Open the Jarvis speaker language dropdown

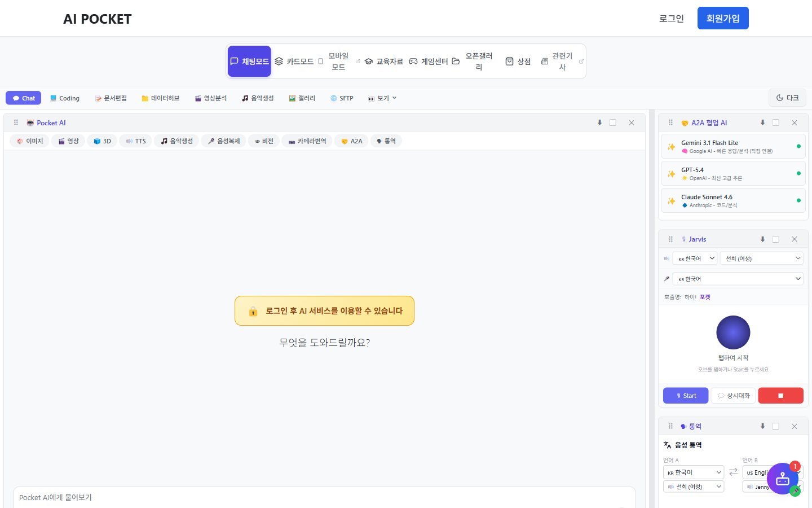coord(695,259)
